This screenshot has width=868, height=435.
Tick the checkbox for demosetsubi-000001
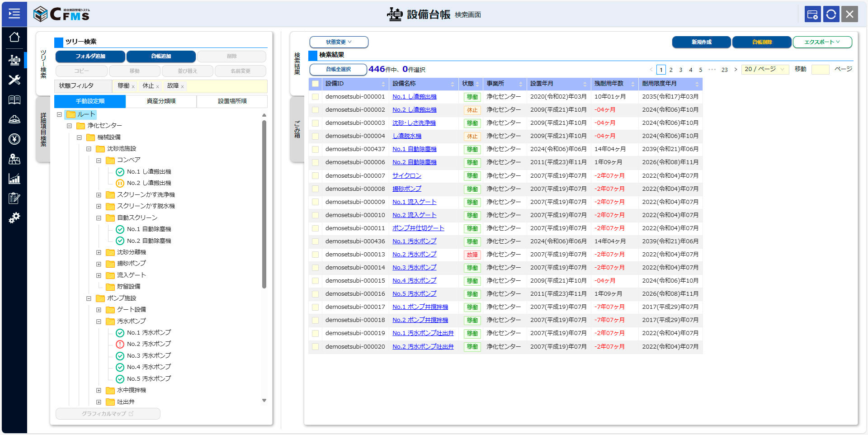pyautogui.click(x=315, y=97)
